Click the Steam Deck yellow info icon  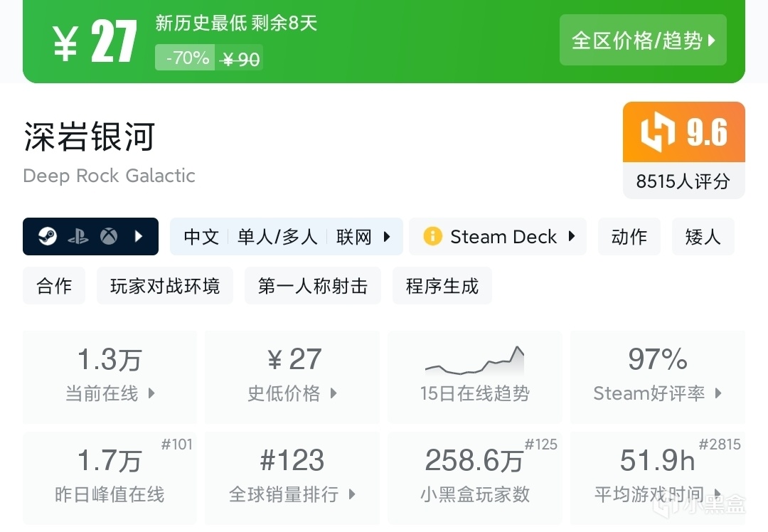click(432, 236)
